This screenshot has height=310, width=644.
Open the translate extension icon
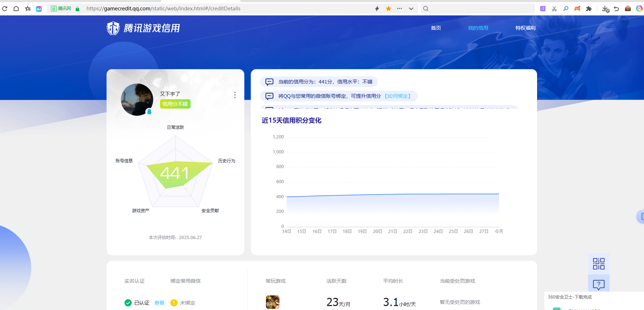pyautogui.click(x=543, y=9)
